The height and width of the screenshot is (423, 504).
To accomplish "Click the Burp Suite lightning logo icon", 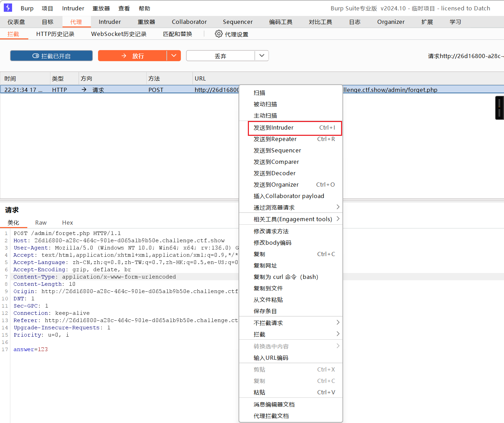I will point(8,8).
